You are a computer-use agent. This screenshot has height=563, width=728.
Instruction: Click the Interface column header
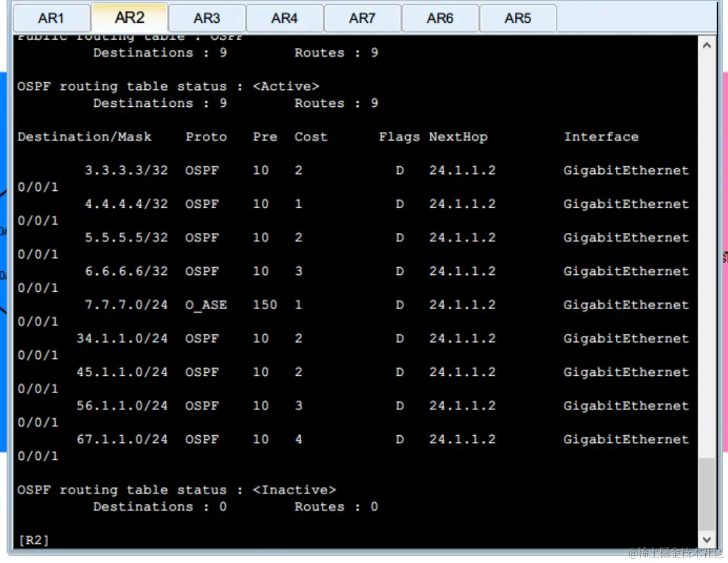coord(601,137)
